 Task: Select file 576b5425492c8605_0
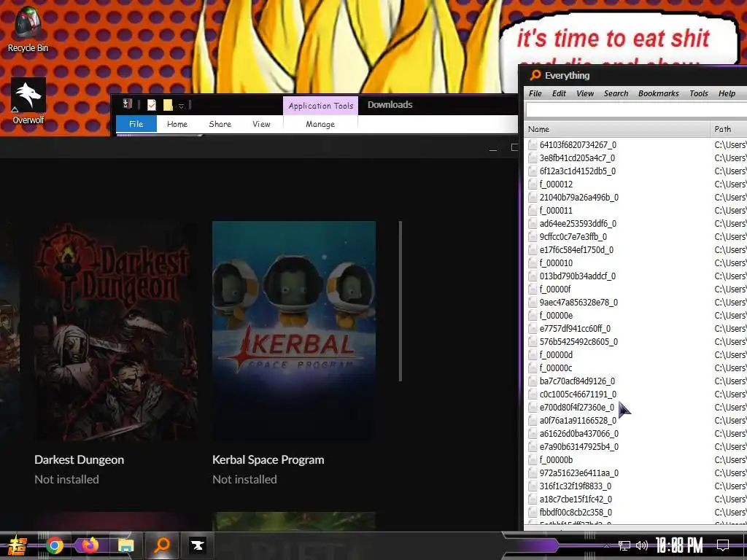tap(578, 342)
